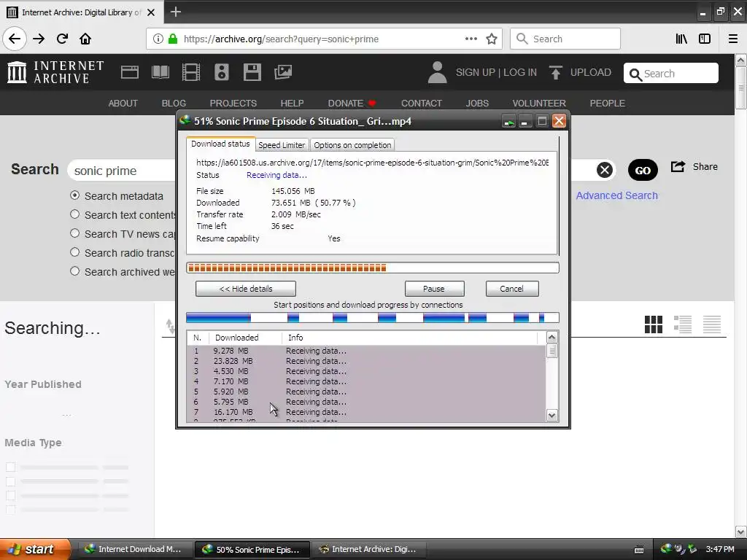Open the Internet Archive software floppy icon
This screenshot has width=747, height=560.
pyautogui.click(x=252, y=72)
